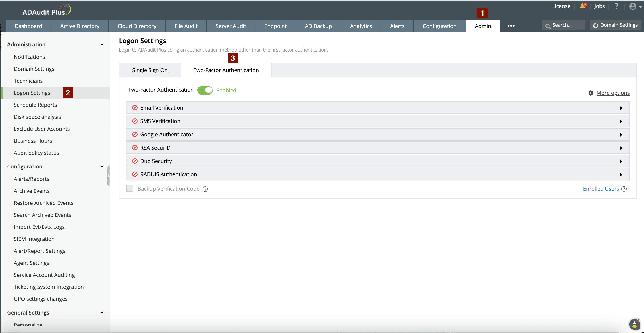The image size is (644, 333).
Task: Open the user profile avatar menu
Action: [x=635, y=6]
